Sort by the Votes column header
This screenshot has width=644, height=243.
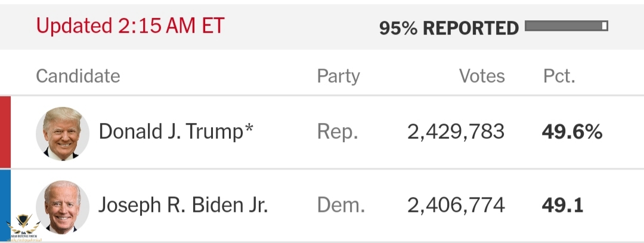482,76
